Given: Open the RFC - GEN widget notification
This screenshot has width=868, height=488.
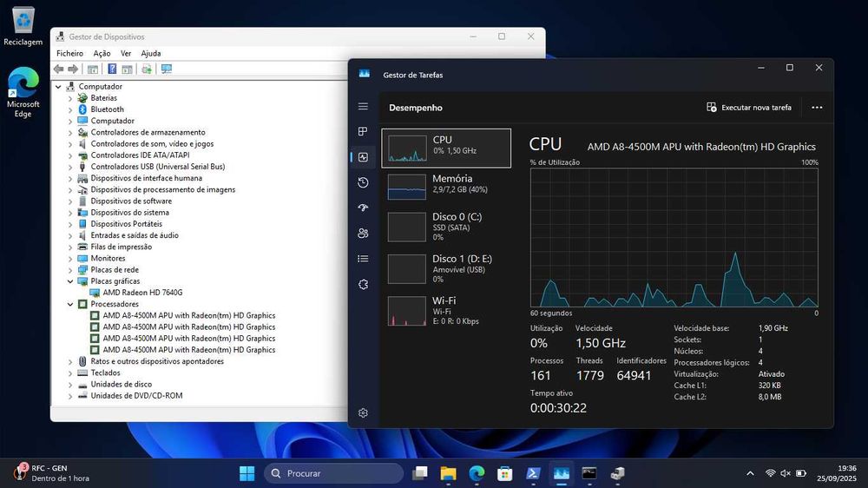Looking at the screenshot, I should point(49,473).
